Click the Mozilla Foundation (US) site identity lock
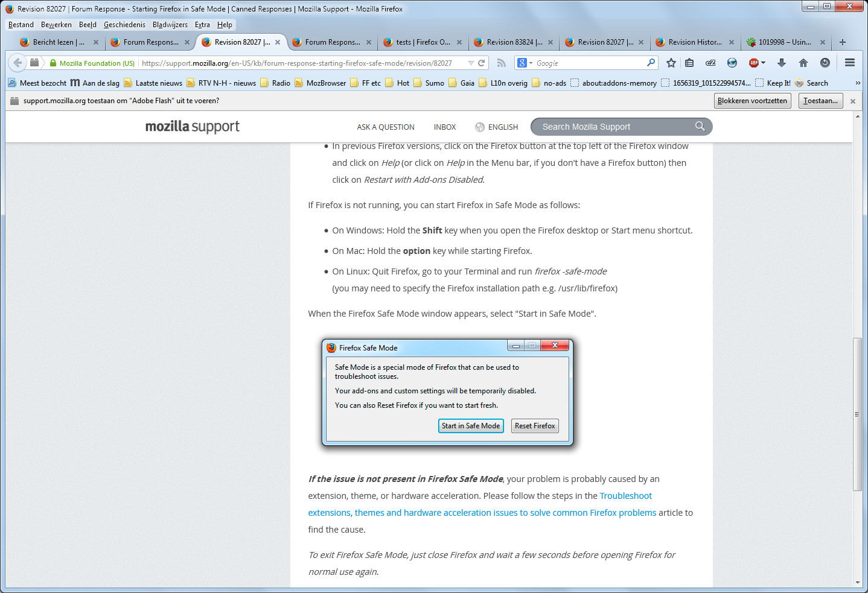Viewport: 868px width, 593px height. [92, 63]
